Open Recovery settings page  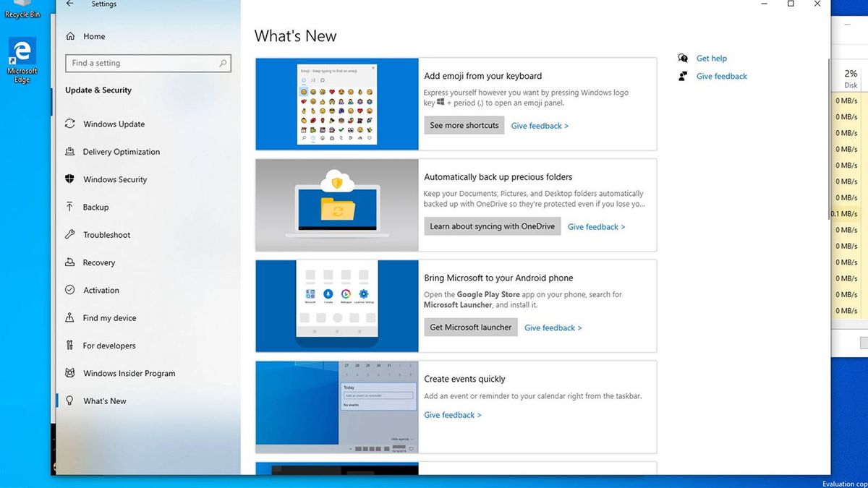pos(99,263)
